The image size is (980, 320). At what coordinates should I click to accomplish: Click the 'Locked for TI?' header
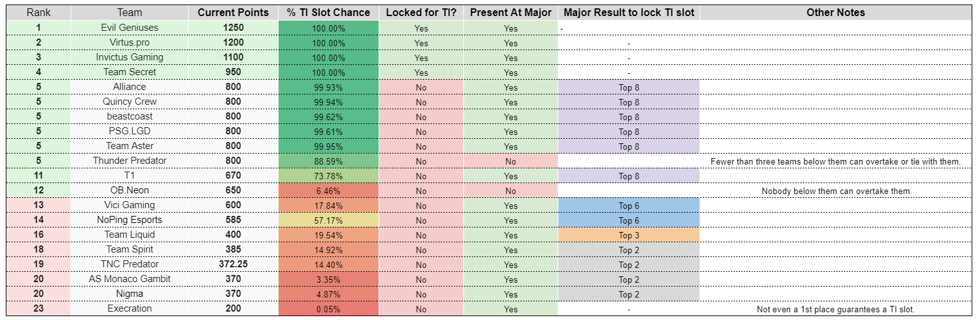coord(421,13)
